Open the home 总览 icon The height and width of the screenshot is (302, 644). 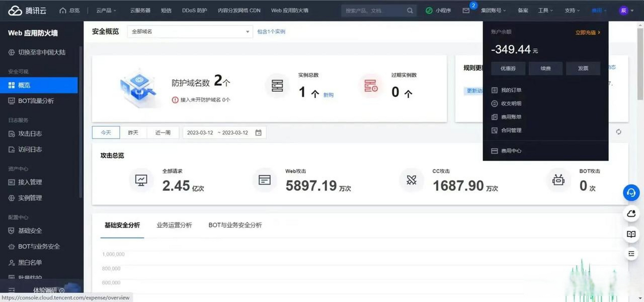(x=63, y=10)
